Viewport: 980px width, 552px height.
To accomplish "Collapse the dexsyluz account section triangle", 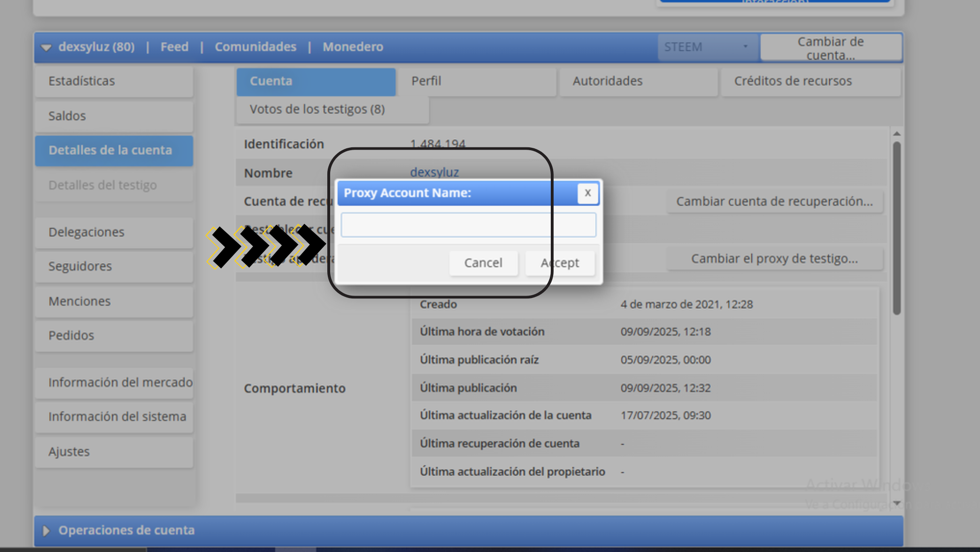I will pyautogui.click(x=46, y=47).
